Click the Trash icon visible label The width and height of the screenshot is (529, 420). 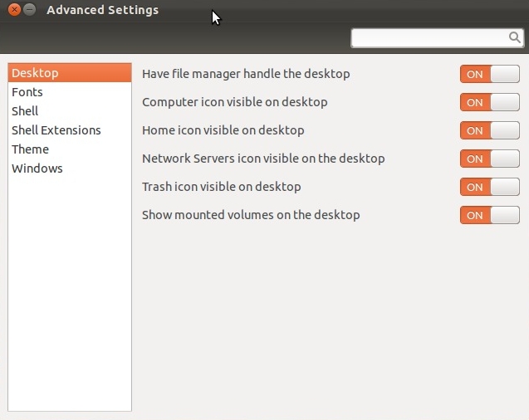click(x=221, y=187)
